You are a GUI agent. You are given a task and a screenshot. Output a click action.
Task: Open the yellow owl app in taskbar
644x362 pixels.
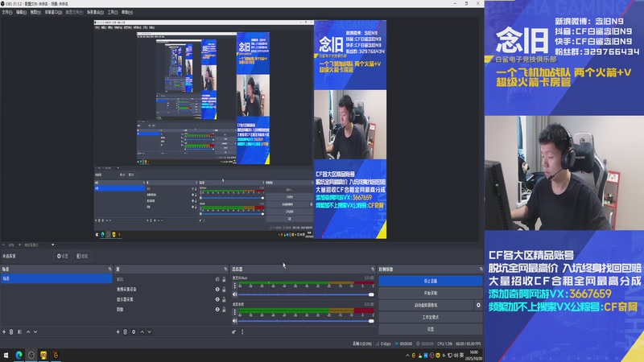point(43,355)
